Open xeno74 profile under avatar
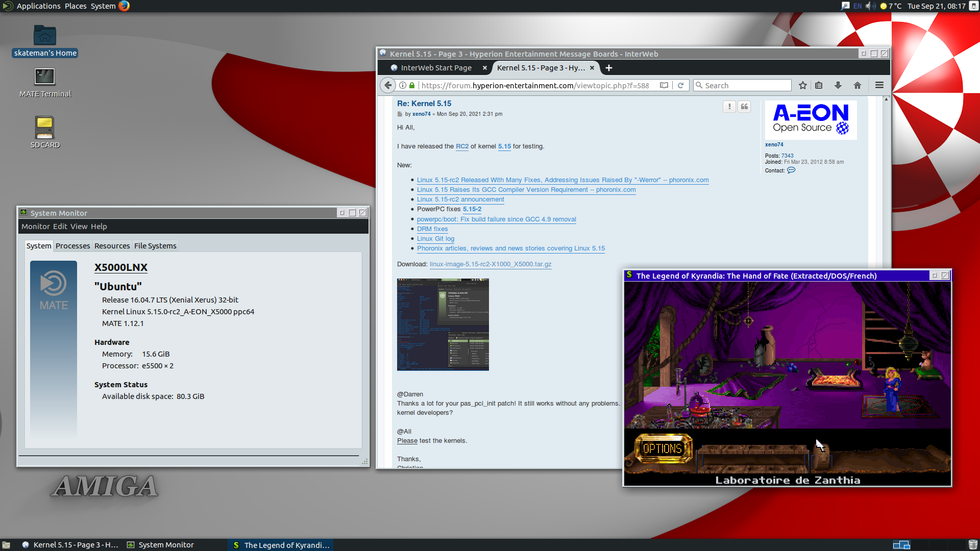This screenshot has width=980, height=551. click(x=774, y=144)
